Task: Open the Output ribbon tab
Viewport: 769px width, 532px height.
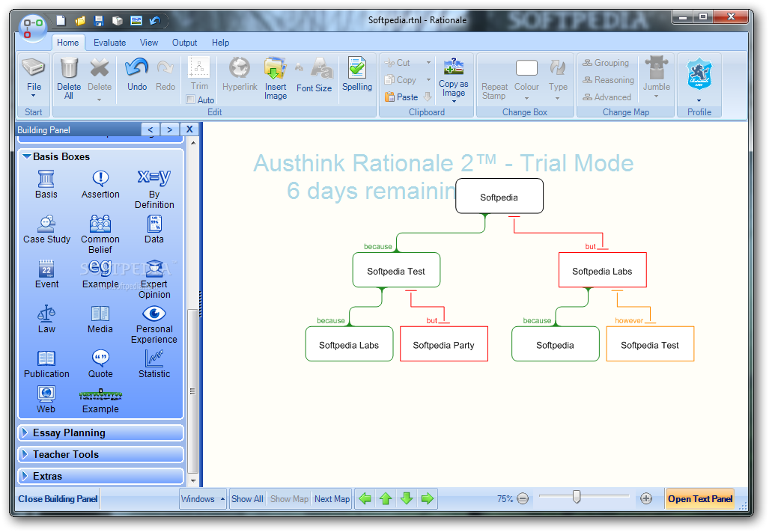Action: (184, 43)
